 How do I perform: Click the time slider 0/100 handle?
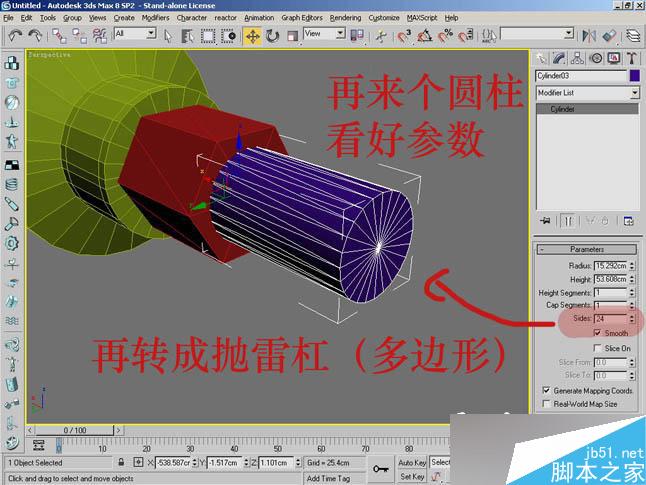[75, 430]
